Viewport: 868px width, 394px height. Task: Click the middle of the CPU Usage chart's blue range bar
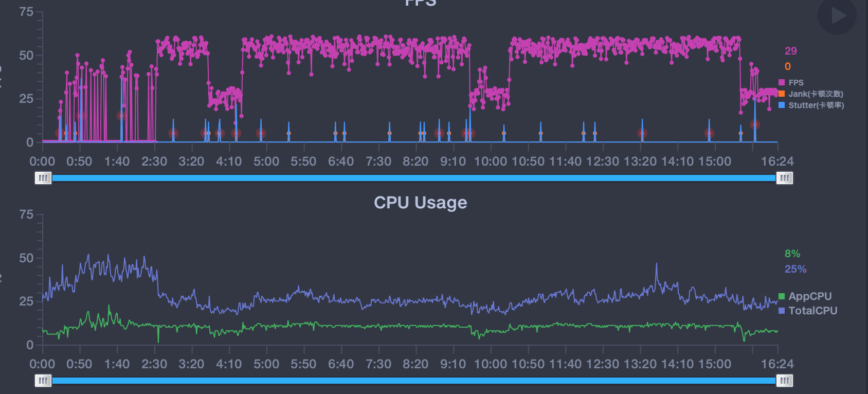414,381
